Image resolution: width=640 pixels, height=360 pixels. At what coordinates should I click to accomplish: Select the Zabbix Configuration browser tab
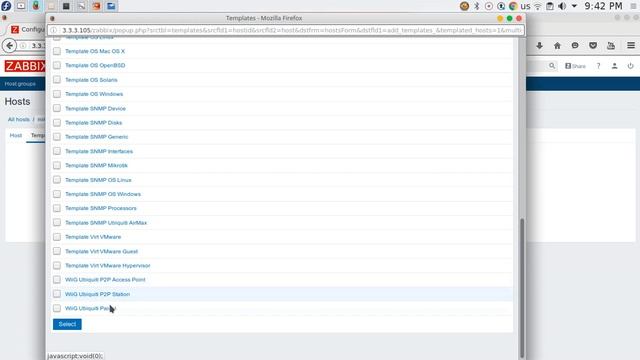coord(27,29)
